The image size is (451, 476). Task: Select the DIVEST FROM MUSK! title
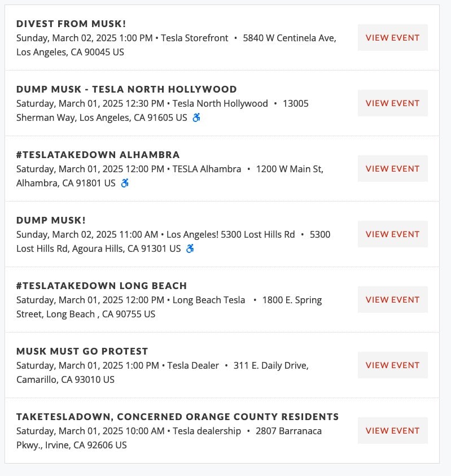(x=71, y=24)
